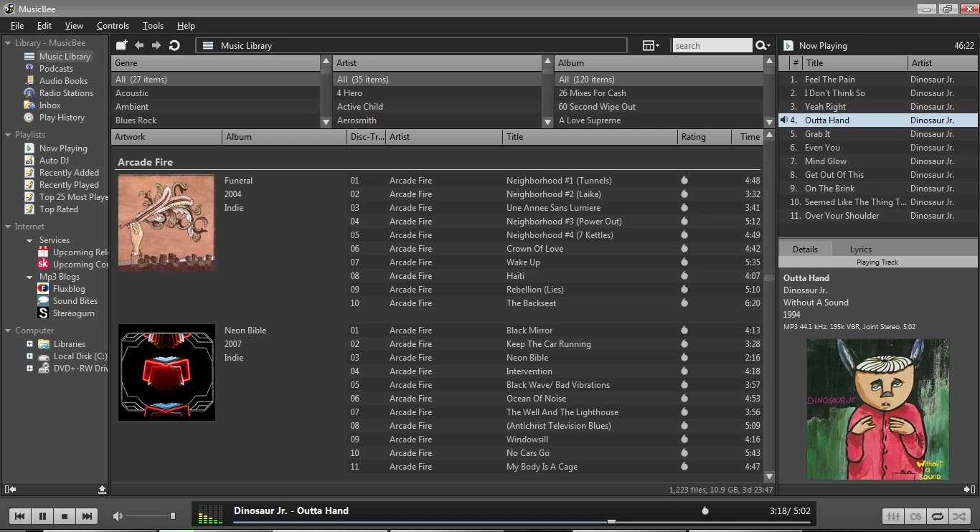
Task: Open the Controls menu
Action: 113,25
